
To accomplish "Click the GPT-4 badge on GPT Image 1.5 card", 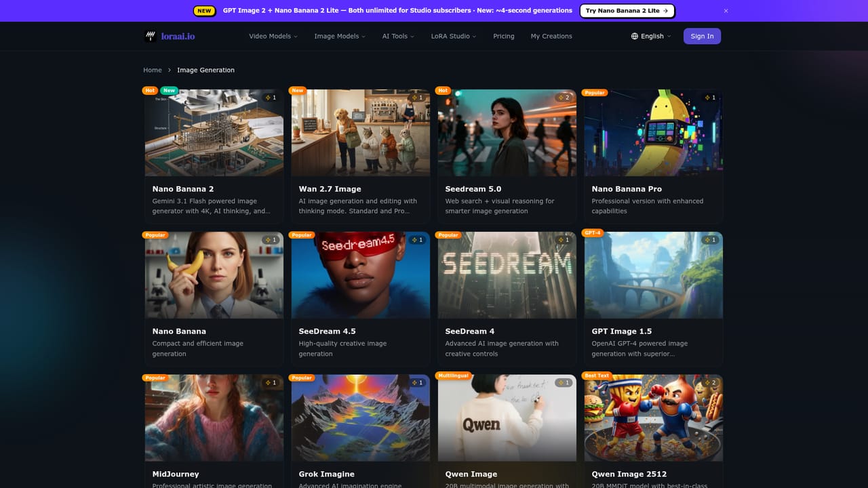I will pyautogui.click(x=593, y=232).
